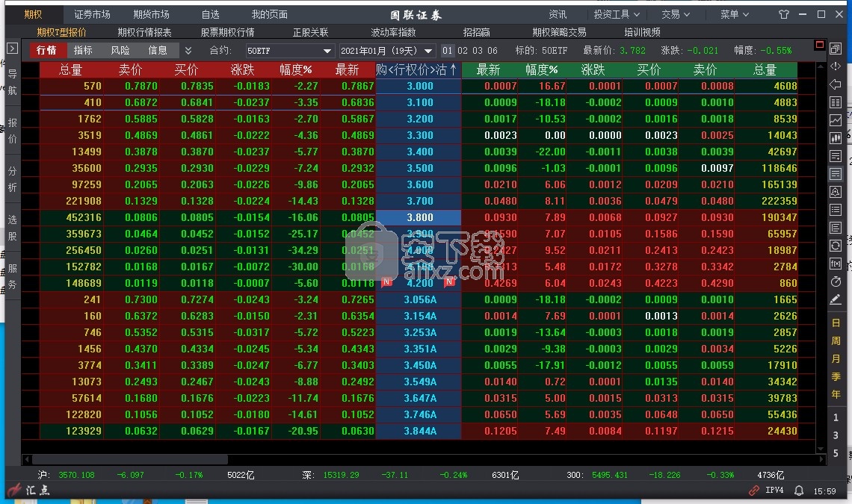Click 选股 in the left sidebar

point(12,228)
